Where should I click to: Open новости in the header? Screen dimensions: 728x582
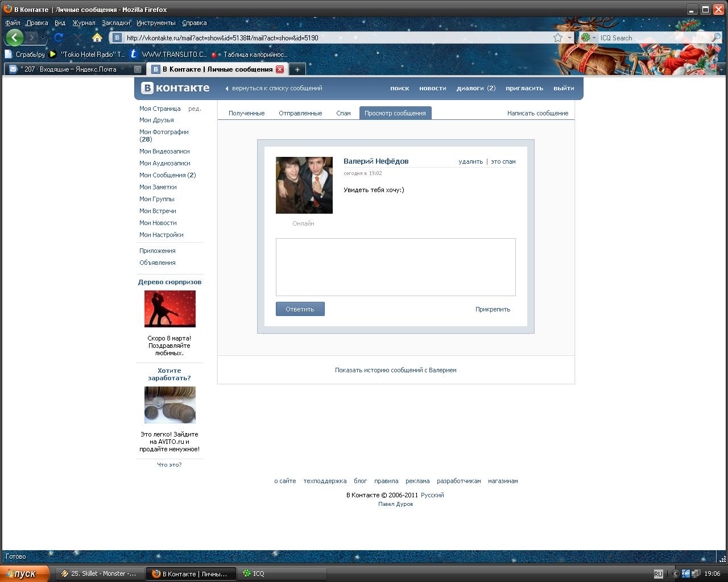click(x=432, y=88)
